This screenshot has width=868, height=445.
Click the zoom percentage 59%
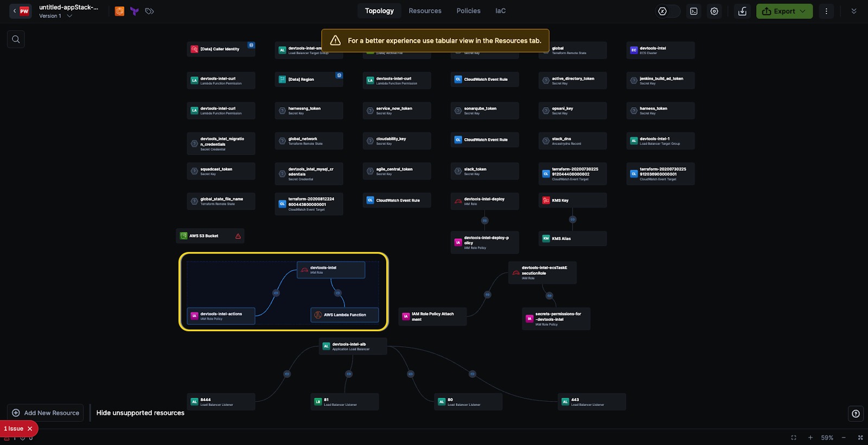click(x=827, y=437)
